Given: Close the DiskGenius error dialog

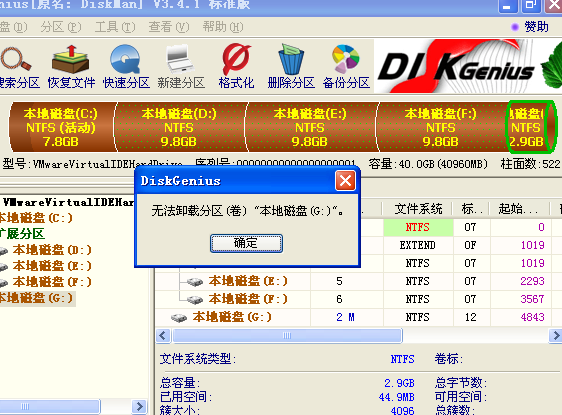Looking at the screenshot, I should 345,181.
